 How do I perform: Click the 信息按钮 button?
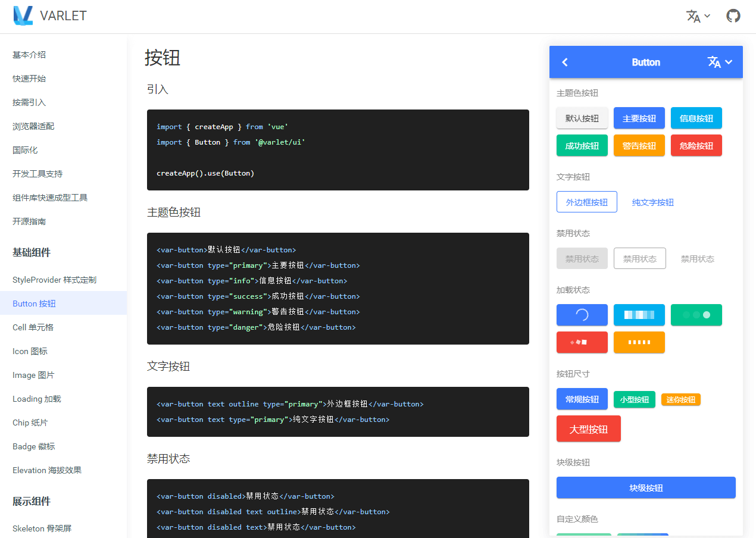point(696,118)
